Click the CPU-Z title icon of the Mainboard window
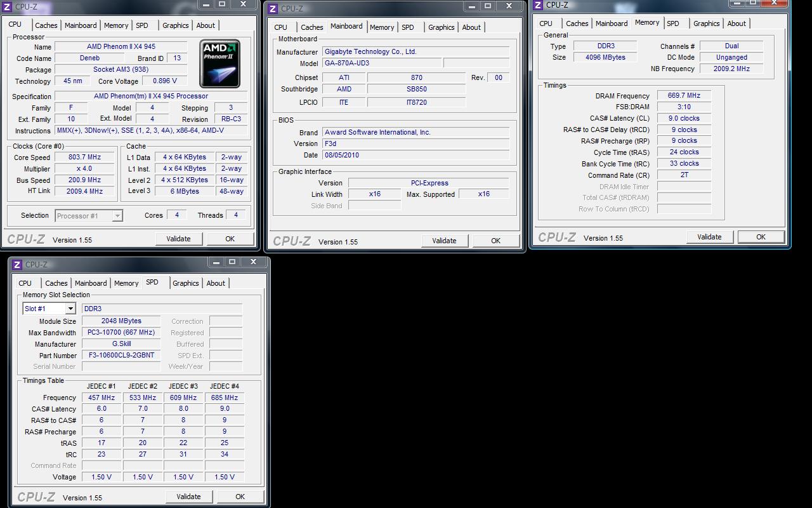 click(x=273, y=9)
